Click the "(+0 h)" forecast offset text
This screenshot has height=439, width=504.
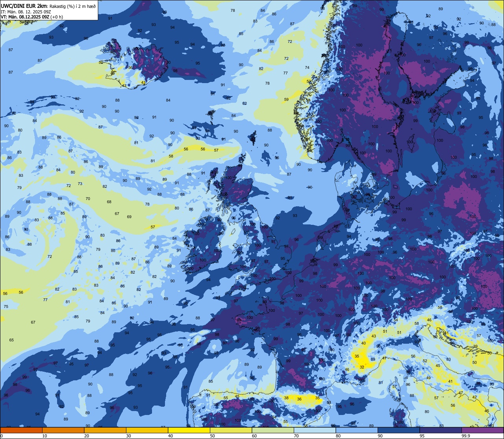click(x=56, y=17)
